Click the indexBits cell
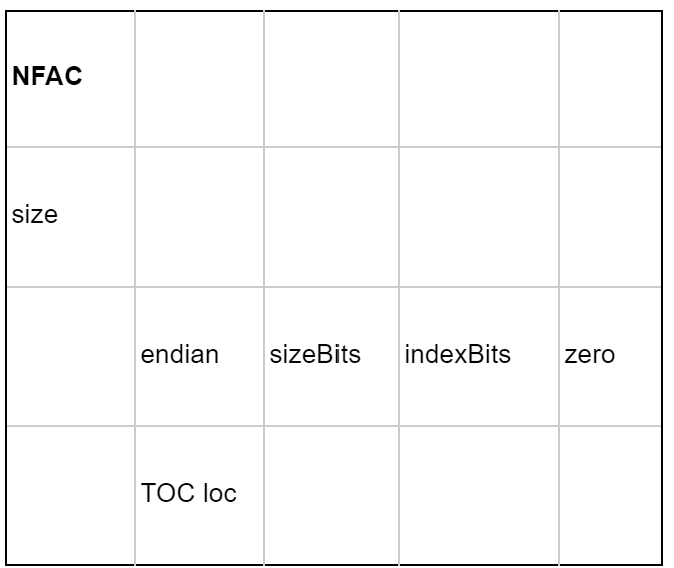The height and width of the screenshot is (568, 674). click(478, 355)
